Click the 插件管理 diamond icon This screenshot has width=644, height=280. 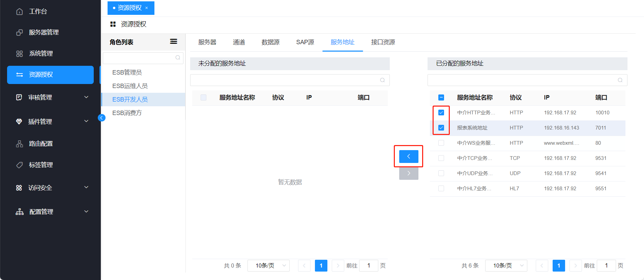tap(19, 121)
